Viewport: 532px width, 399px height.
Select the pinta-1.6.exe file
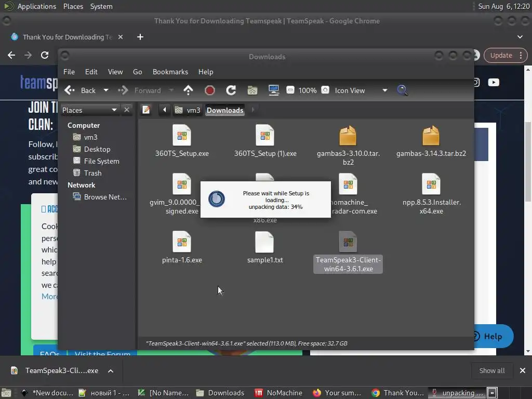tap(182, 247)
